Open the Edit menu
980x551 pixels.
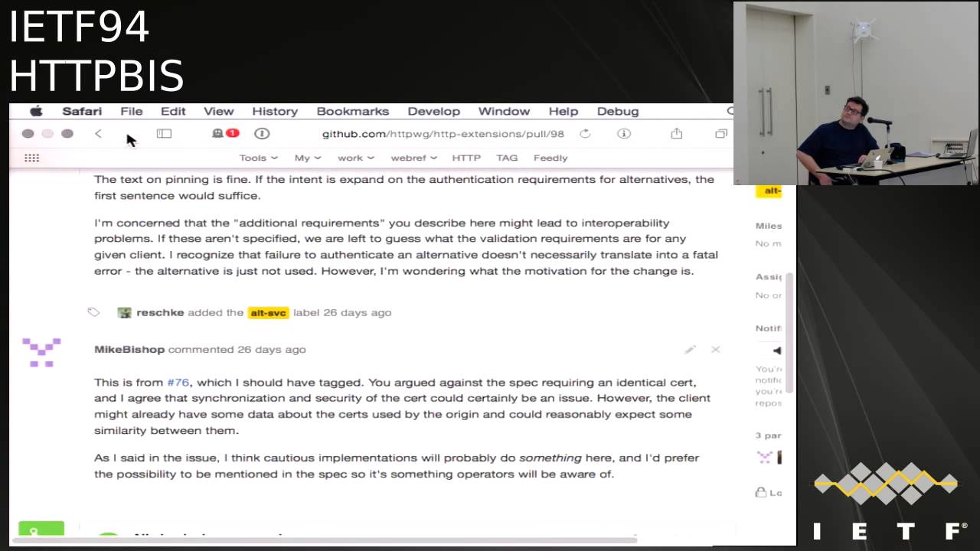[173, 111]
